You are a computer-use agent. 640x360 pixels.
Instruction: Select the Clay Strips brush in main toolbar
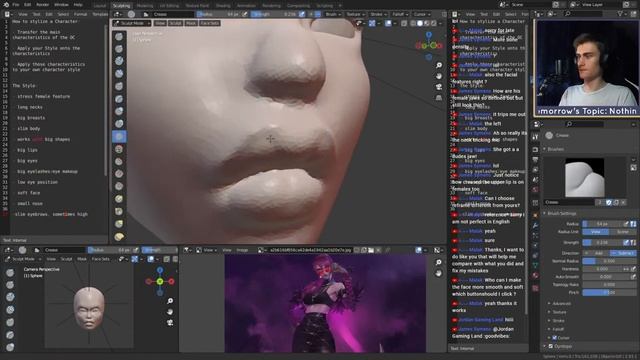[119, 73]
